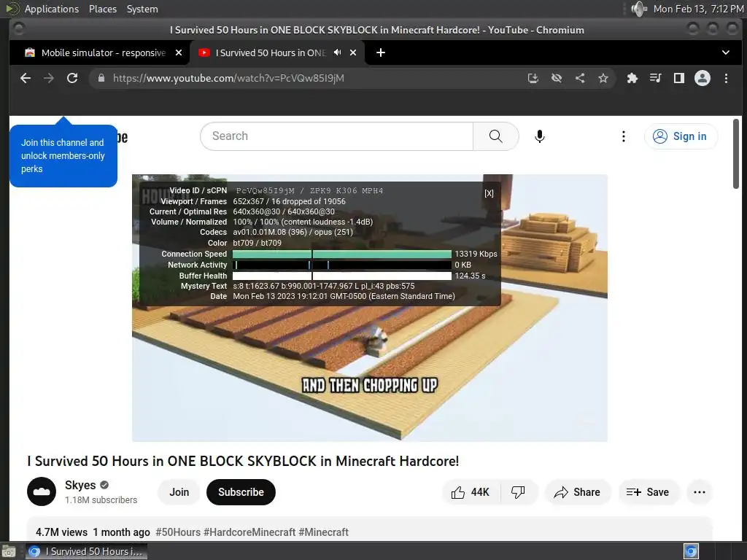Click the '4.7M views' text
The width and height of the screenshot is (747, 560).
pos(61,532)
